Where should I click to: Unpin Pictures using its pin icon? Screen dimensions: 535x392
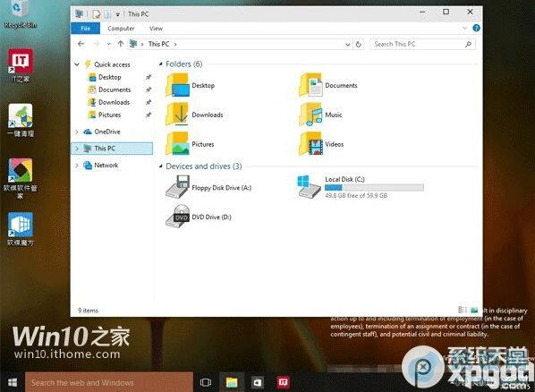(149, 115)
